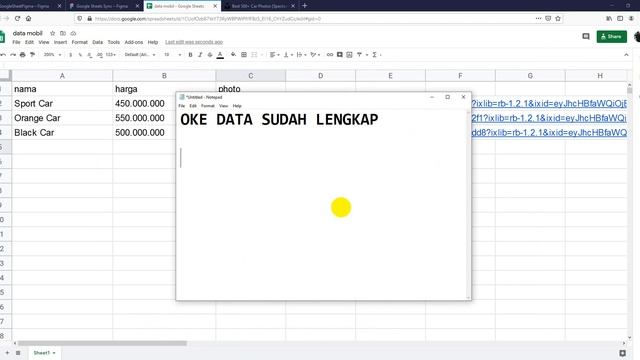Viewport: 640px width, 360px height.
Task: Open the Data menu in Sheets
Action: 98,42
